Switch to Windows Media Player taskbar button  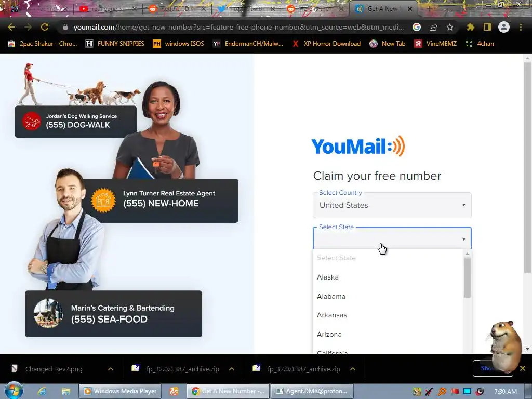tap(120, 391)
